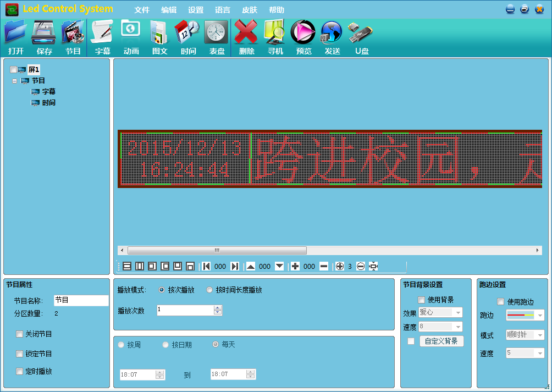Open the 皮肤 skin menu
The image size is (552, 392).
pos(250,10)
